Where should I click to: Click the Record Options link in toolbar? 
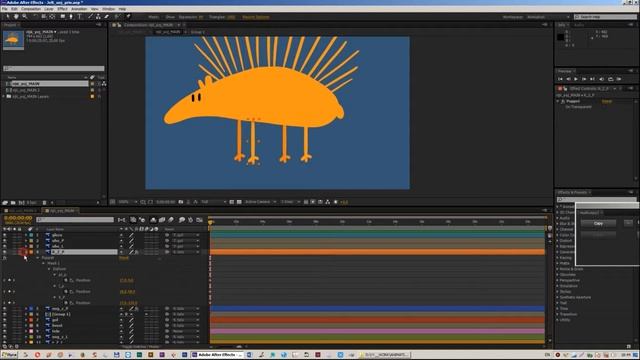[256, 17]
